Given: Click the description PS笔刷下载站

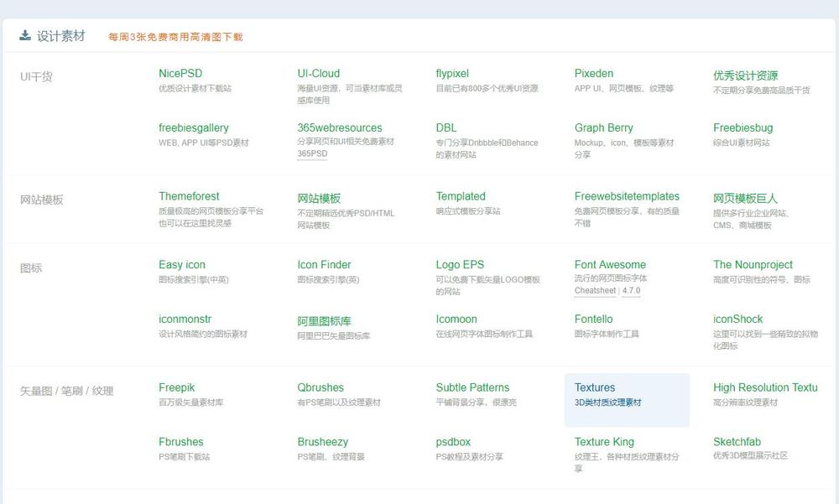Looking at the screenshot, I should point(185,457).
